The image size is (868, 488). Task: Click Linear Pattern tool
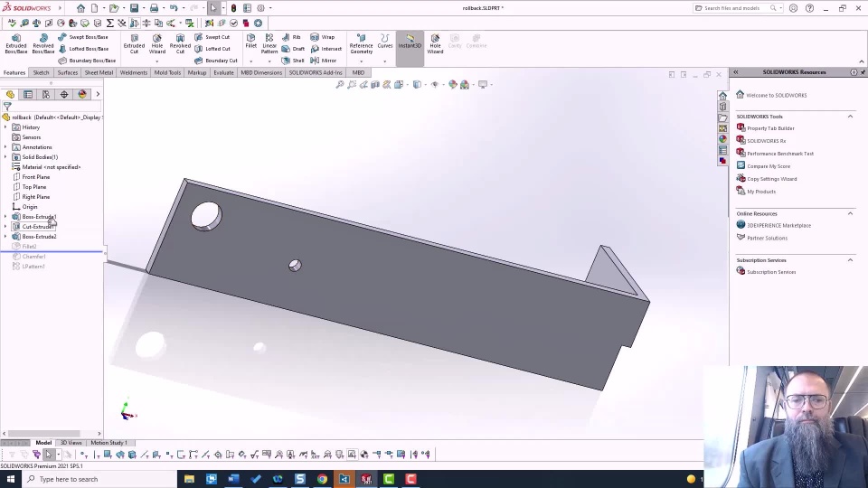click(x=269, y=43)
